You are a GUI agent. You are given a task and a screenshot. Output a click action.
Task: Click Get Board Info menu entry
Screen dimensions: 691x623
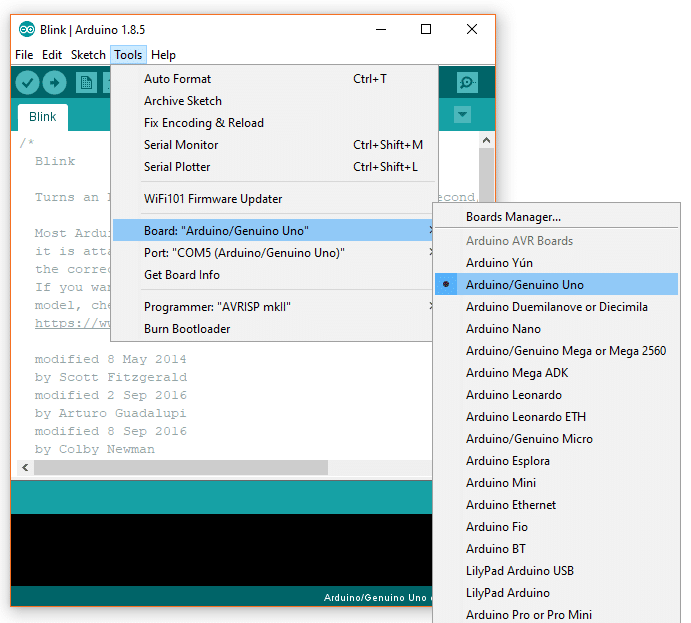(182, 275)
